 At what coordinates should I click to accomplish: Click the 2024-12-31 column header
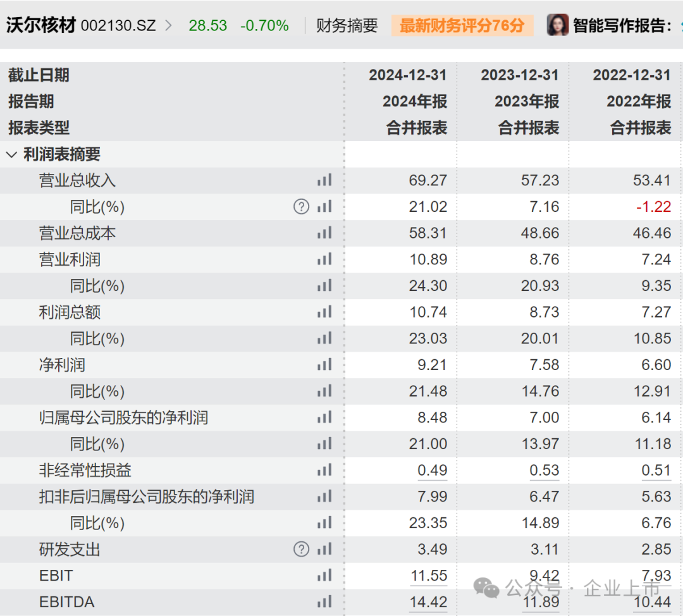[x=408, y=75]
